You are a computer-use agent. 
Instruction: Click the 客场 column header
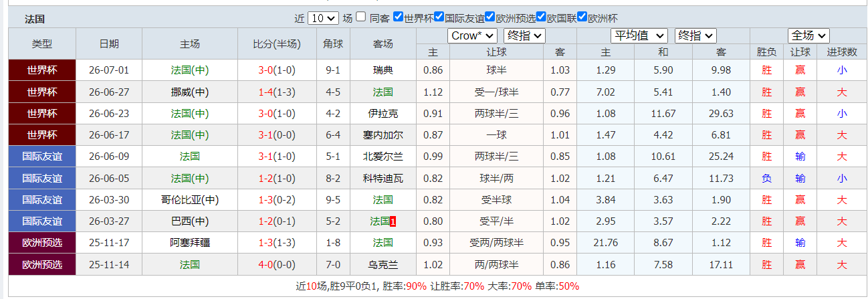pos(383,43)
